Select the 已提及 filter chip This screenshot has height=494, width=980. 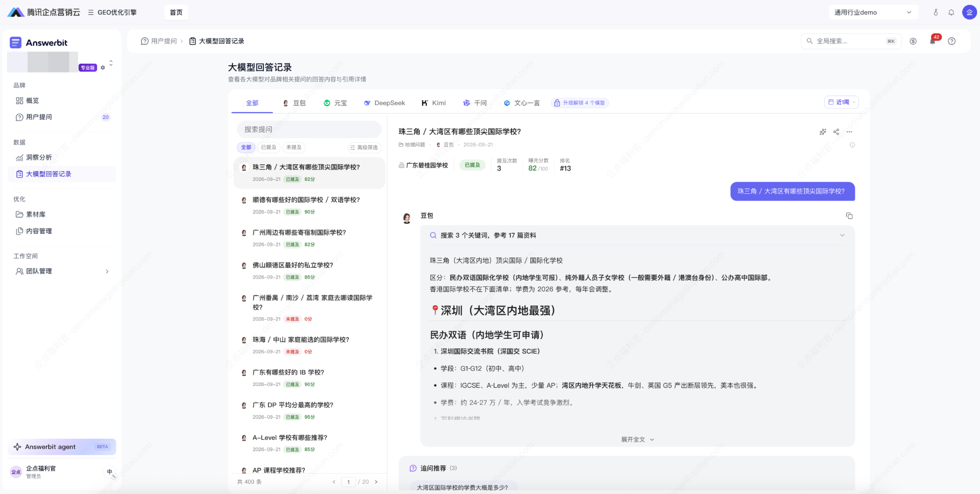268,147
